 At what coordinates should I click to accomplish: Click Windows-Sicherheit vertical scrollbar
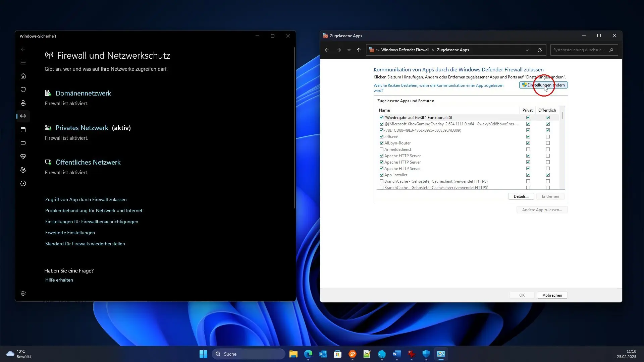point(294,127)
